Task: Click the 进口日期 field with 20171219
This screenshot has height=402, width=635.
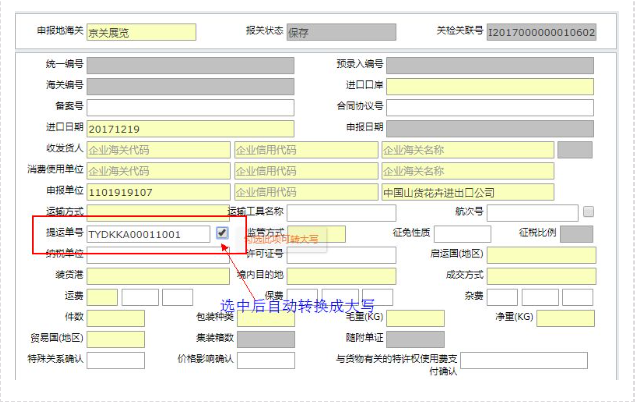Action: (190, 129)
